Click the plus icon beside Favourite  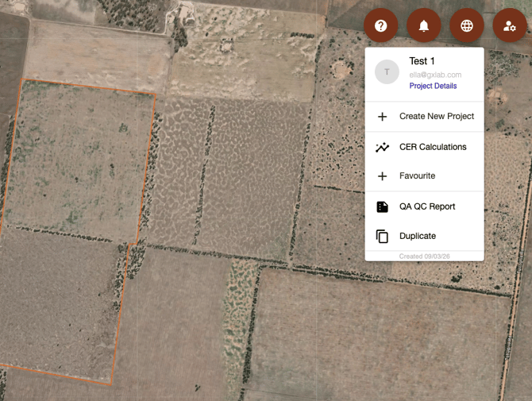[x=382, y=176]
